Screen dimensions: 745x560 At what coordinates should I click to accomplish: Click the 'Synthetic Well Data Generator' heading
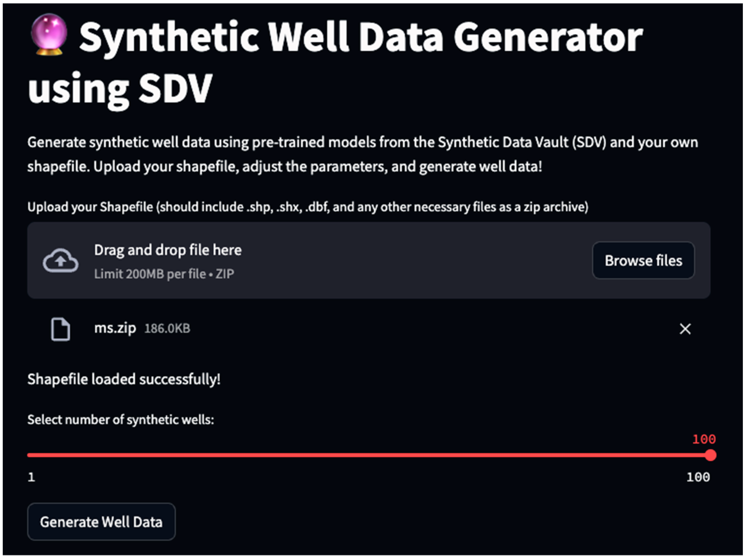pos(360,37)
